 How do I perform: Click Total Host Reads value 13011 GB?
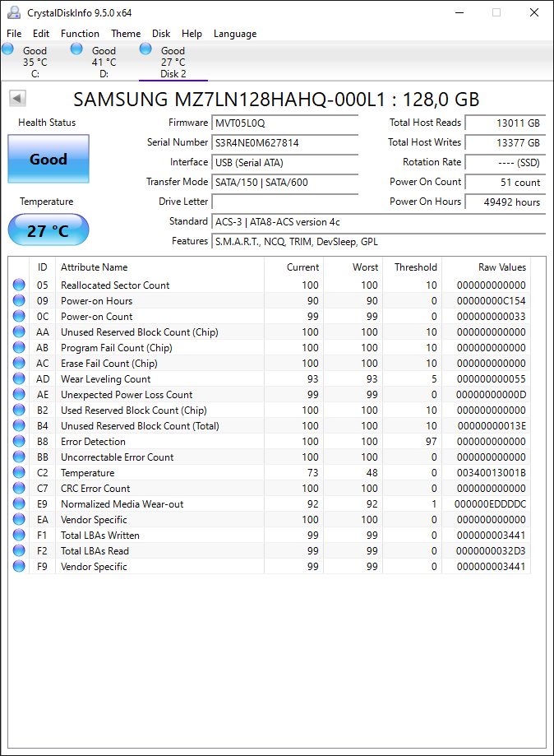click(x=506, y=123)
